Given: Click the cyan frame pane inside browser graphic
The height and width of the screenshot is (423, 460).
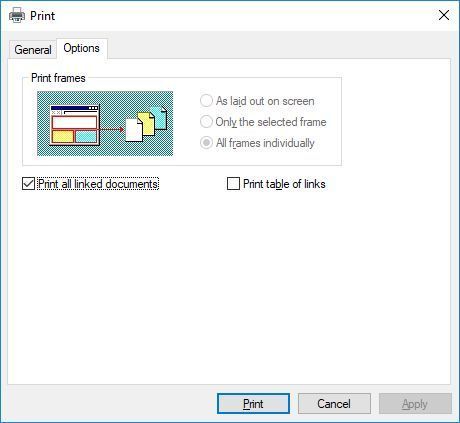Looking at the screenshot, I should coord(86,136).
